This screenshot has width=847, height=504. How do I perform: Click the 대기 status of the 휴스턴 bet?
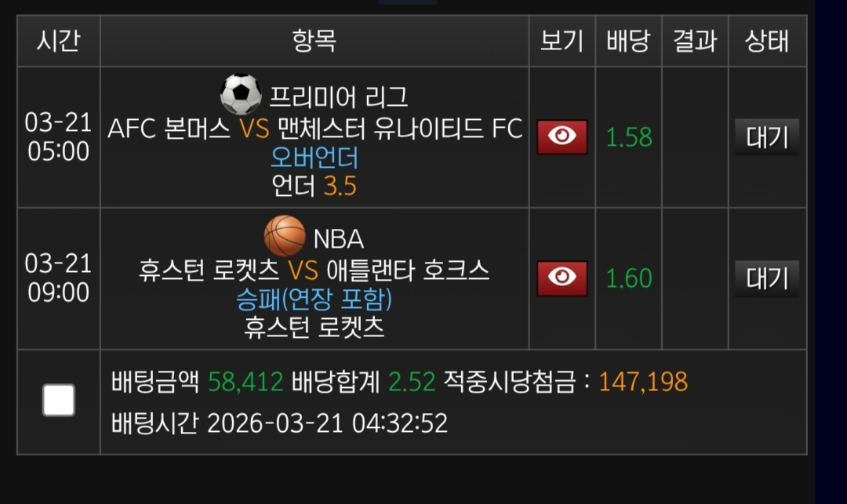pos(767,278)
